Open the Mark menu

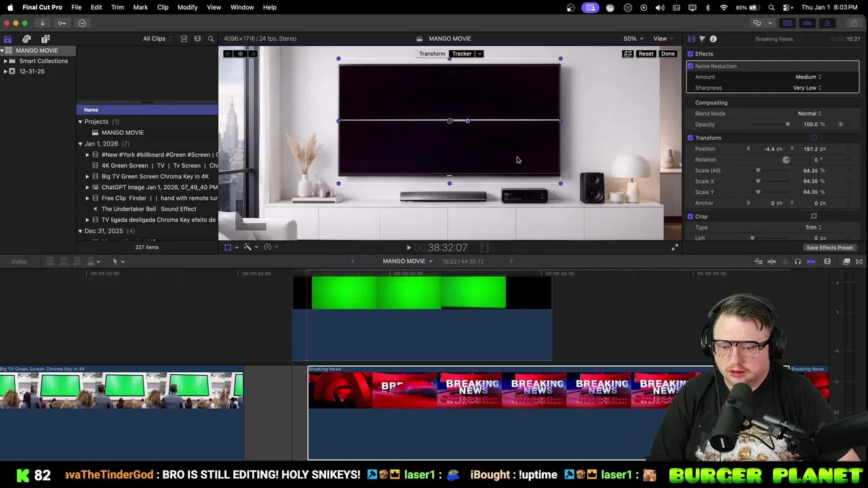140,7
